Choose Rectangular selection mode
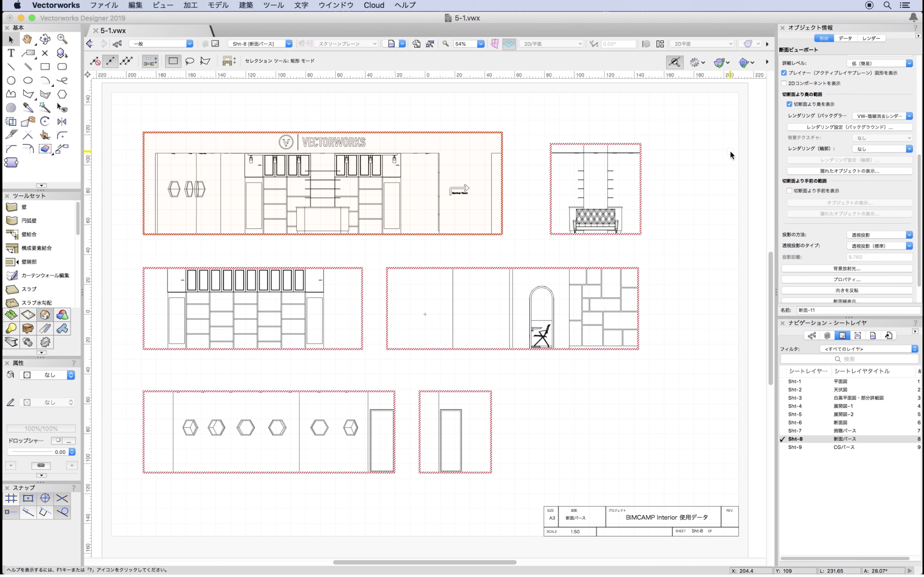Image resolution: width=924 pixels, height=577 pixels. [x=173, y=61]
